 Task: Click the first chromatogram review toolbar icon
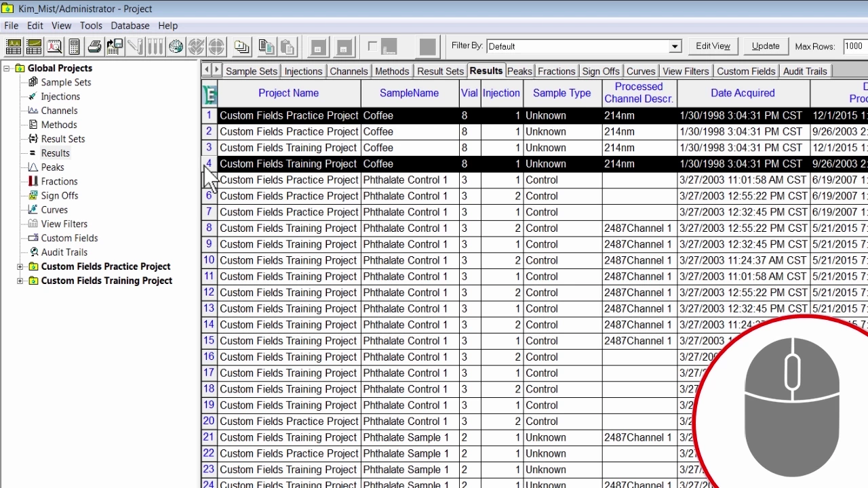[x=14, y=47]
